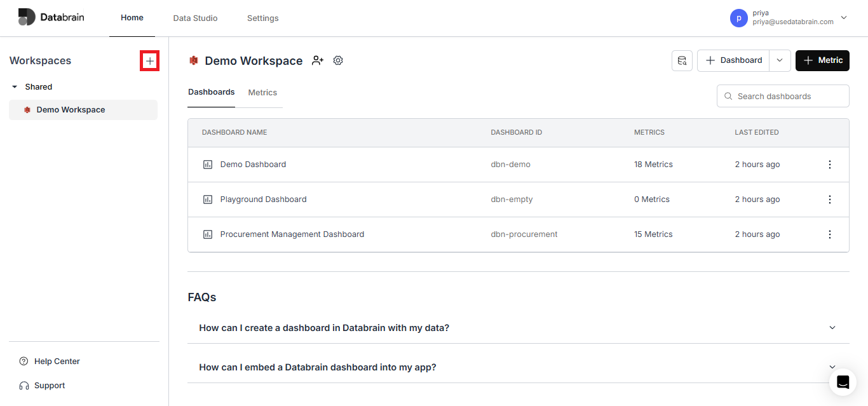Open more options for Procurement Management Dashboard
The width and height of the screenshot is (868, 406).
pyautogui.click(x=829, y=234)
